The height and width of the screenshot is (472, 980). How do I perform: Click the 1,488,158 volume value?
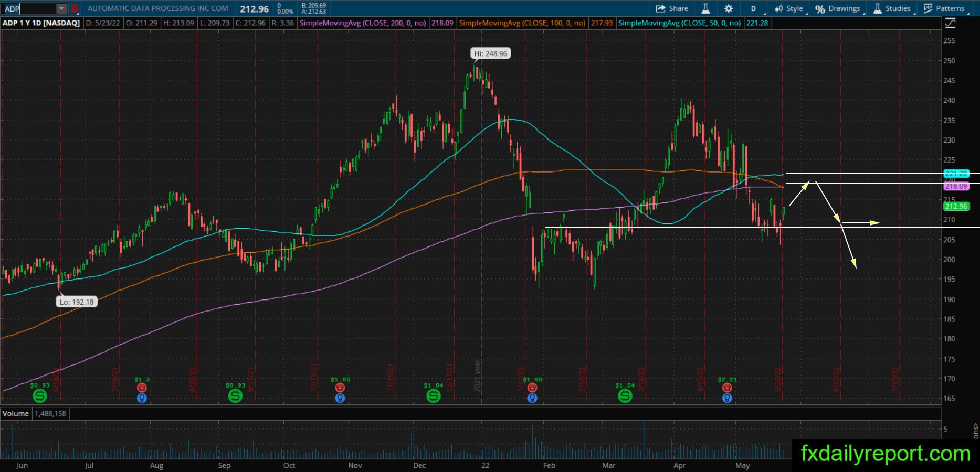[x=50, y=413]
